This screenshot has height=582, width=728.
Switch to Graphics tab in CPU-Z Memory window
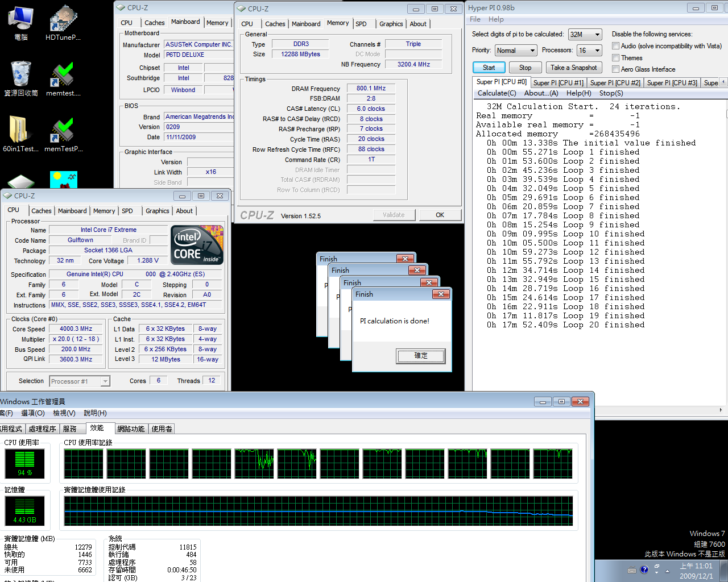[391, 24]
